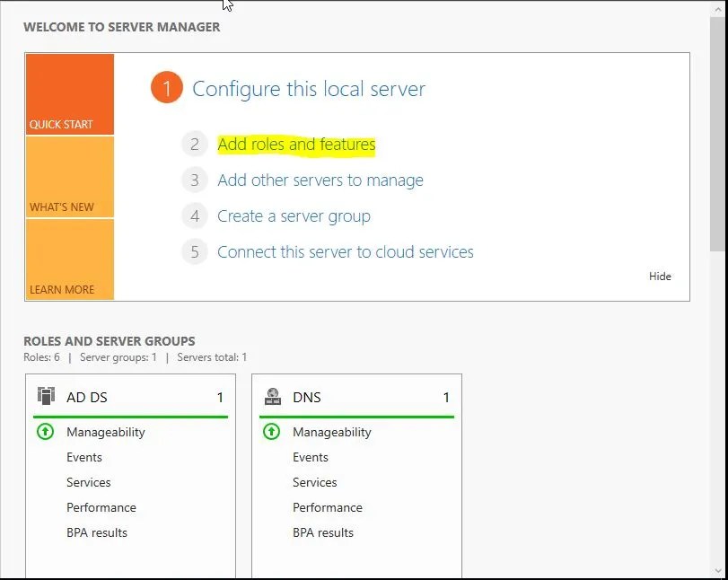
Task: Open Performance under DNS
Action: (328, 507)
